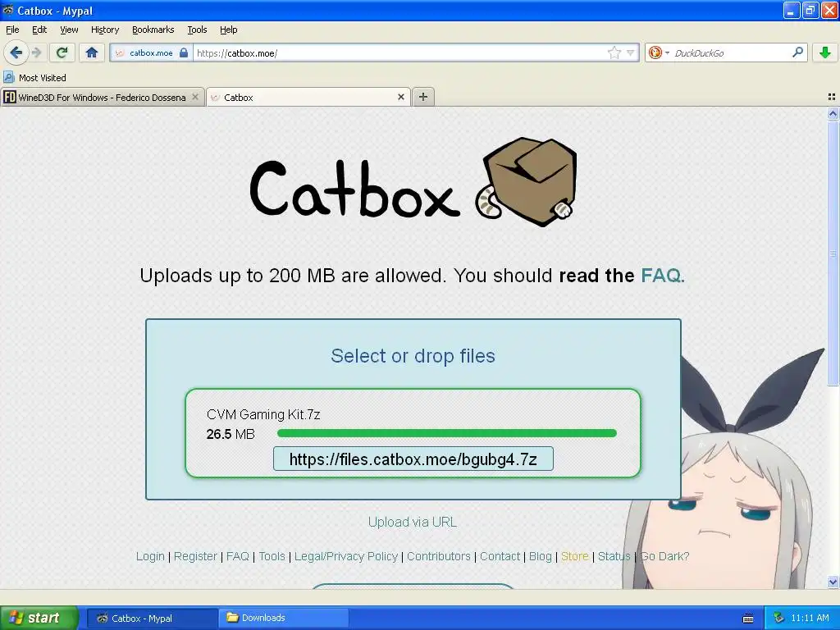The height and width of the screenshot is (630, 840).
Task: Open a new tab with plus button
Action: click(x=423, y=97)
